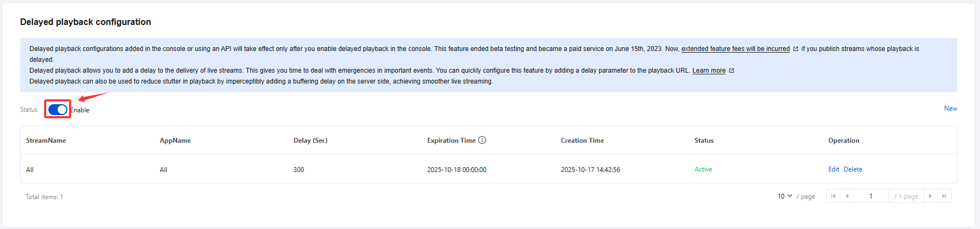Image resolution: width=980 pixels, height=229 pixels.
Task: Click external-link icon beside Learn more
Action: (x=732, y=71)
